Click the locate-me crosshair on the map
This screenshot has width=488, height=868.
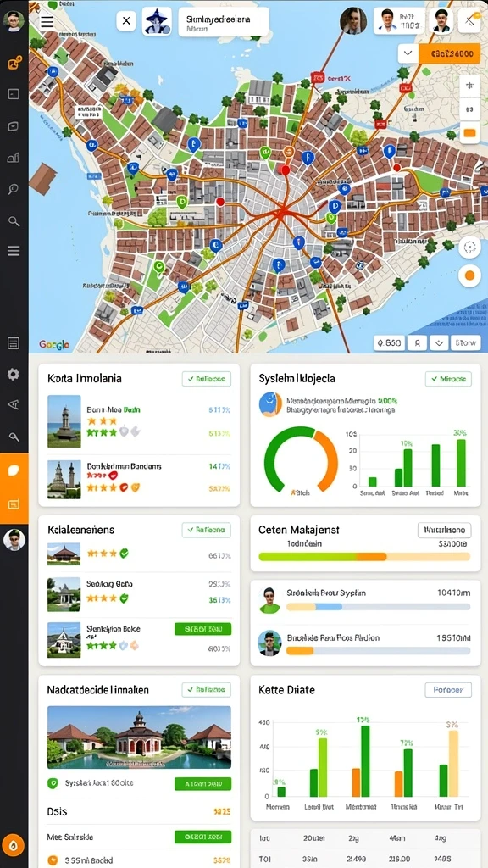pyautogui.click(x=469, y=247)
